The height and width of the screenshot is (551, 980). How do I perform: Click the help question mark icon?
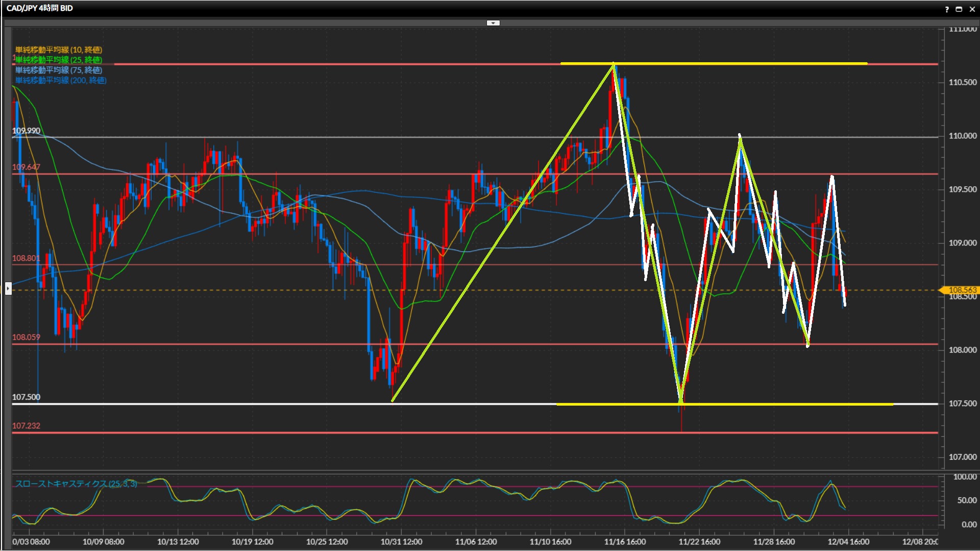pyautogui.click(x=947, y=9)
